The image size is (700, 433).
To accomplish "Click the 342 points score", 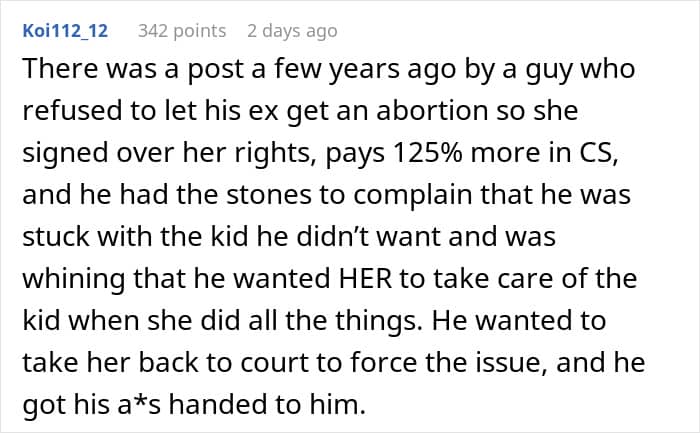I will point(182,31).
